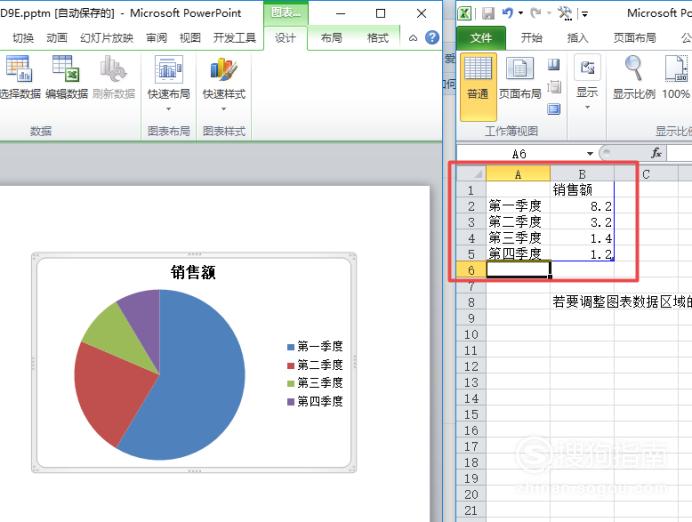Click the PowerPoint Help question mark icon
Viewport: 692px width, 522px height.
pos(432,38)
